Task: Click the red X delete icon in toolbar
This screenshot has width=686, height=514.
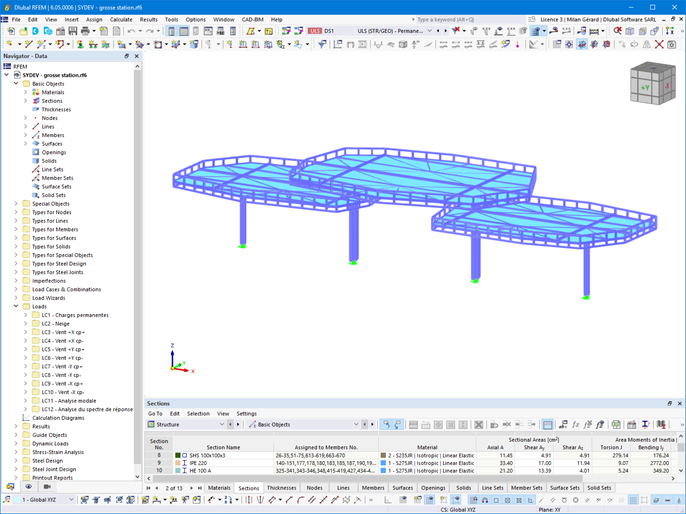Action: pyautogui.click(x=659, y=44)
